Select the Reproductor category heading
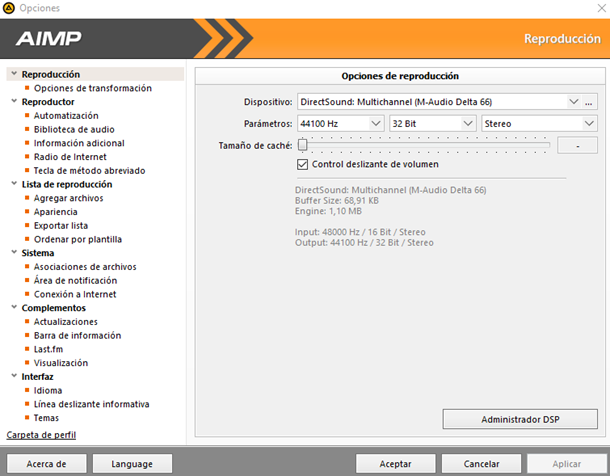Image resolution: width=610 pixels, height=476 pixels. 48,102
